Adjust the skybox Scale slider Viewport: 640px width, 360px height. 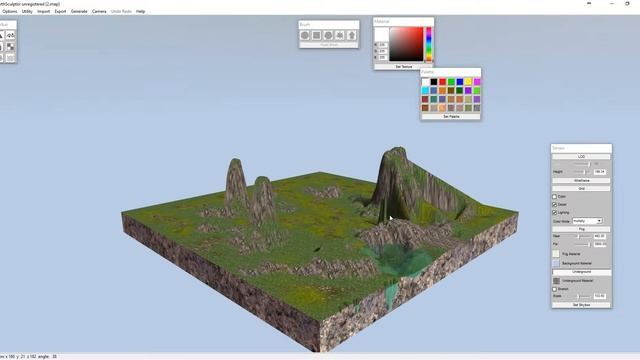point(583,296)
